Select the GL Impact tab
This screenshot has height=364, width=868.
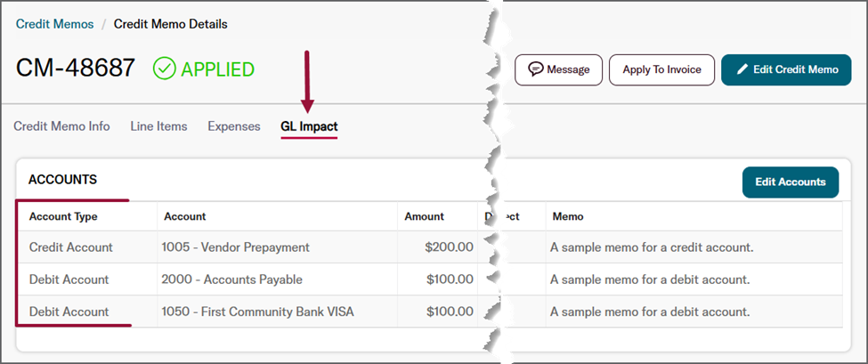pos(309,126)
